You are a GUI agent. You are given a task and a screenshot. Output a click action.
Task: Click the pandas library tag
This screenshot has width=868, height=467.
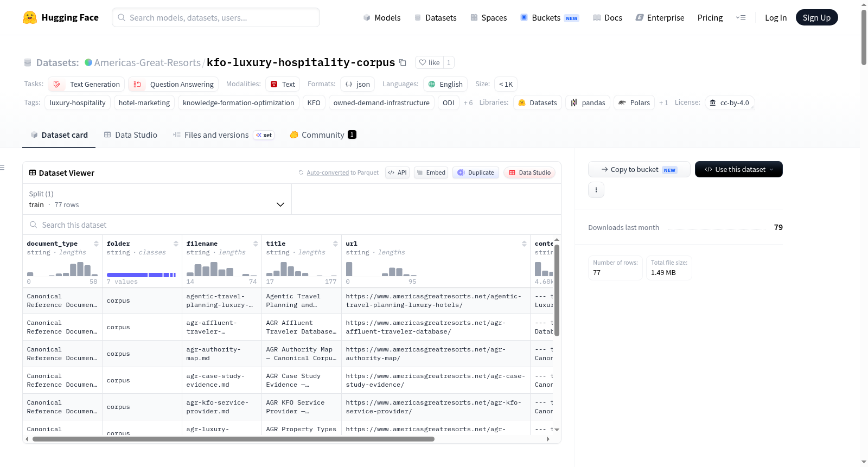click(x=588, y=103)
